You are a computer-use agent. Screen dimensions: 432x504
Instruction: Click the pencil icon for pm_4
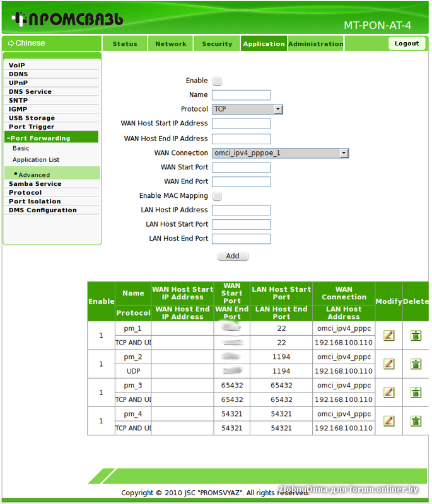pos(389,421)
